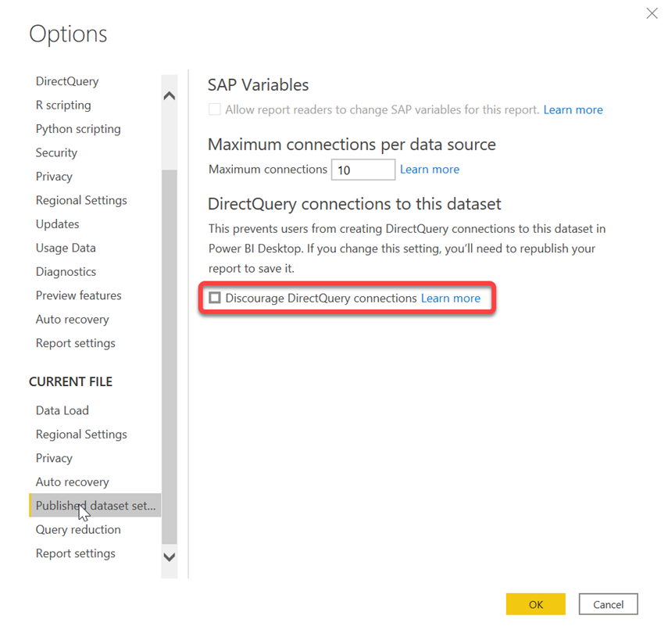
Task: Go to Preview features settings
Action: [x=78, y=295]
